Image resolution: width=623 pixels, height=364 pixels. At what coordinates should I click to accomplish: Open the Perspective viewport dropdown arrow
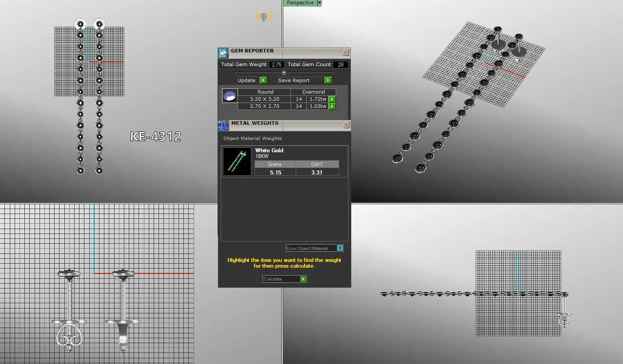coord(319,3)
